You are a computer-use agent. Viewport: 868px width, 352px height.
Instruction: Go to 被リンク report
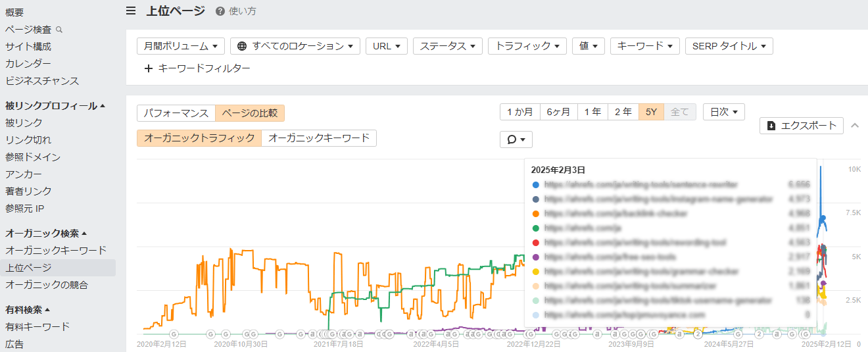click(x=24, y=123)
